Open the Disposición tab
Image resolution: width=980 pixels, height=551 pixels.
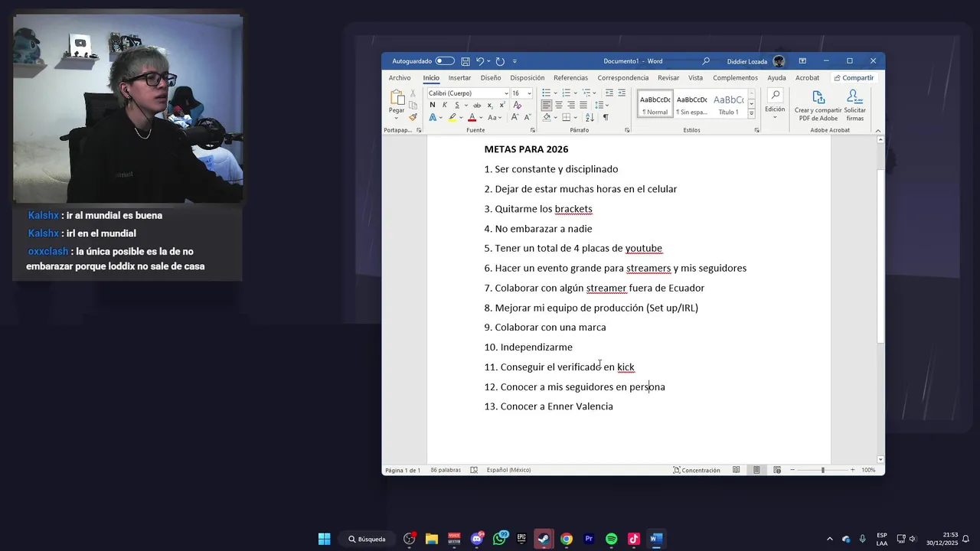pyautogui.click(x=528, y=78)
